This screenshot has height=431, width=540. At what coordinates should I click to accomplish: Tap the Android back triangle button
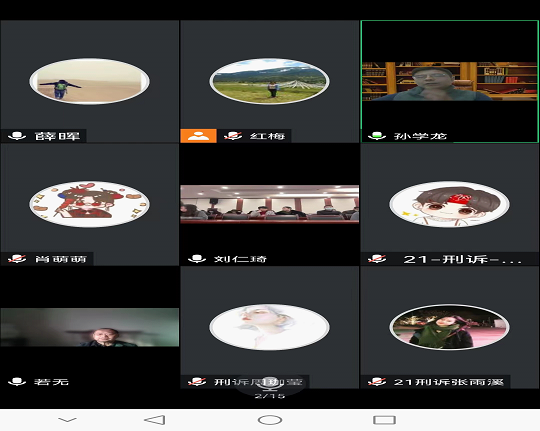[x=155, y=420]
